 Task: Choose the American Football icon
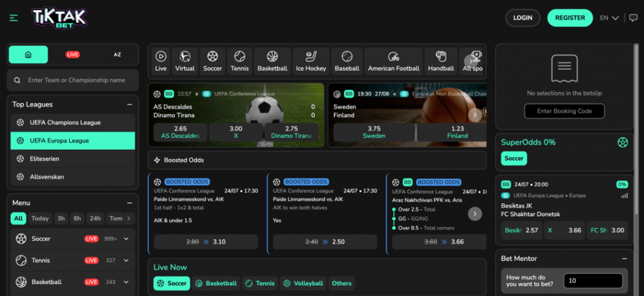click(393, 61)
